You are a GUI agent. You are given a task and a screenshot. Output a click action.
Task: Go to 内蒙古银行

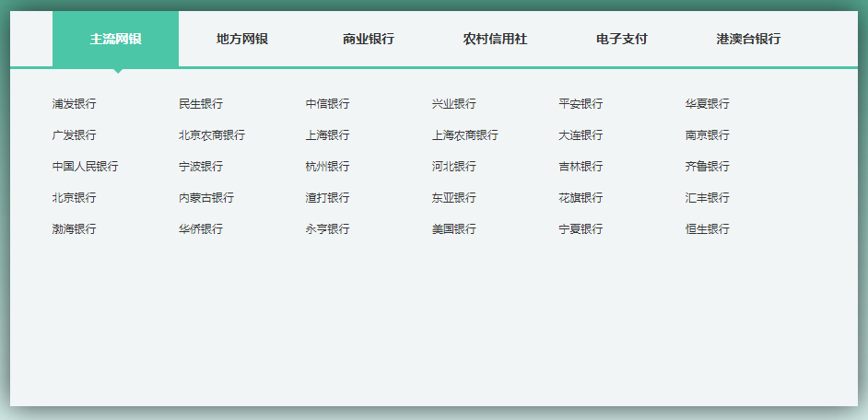click(x=205, y=198)
